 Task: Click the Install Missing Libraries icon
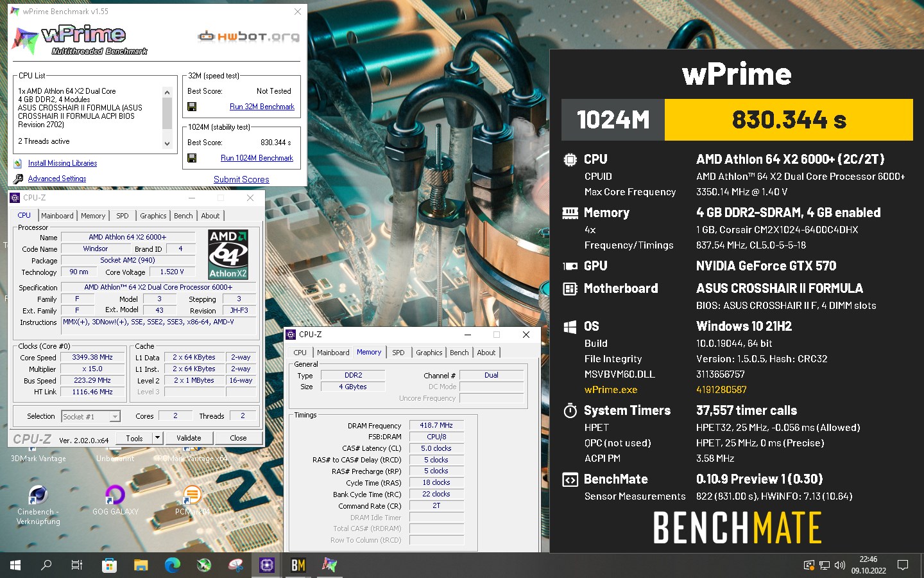coord(18,163)
